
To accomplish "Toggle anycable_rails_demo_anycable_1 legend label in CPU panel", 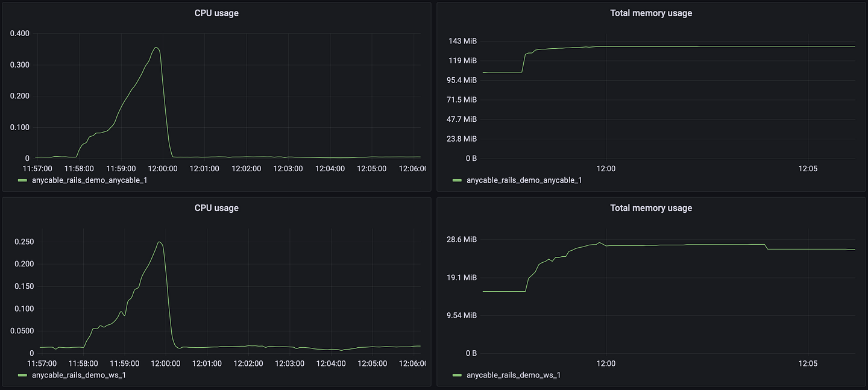I will pyautogui.click(x=89, y=180).
